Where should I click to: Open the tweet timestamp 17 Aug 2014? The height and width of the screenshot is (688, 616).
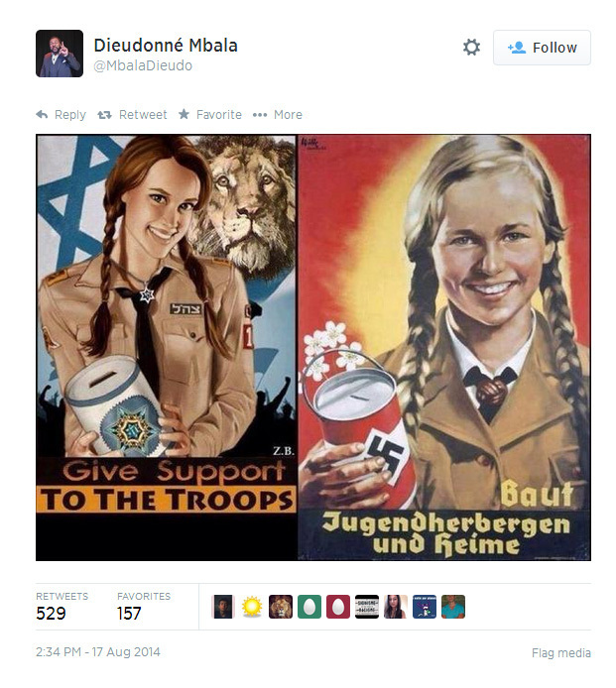tap(98, 652)
